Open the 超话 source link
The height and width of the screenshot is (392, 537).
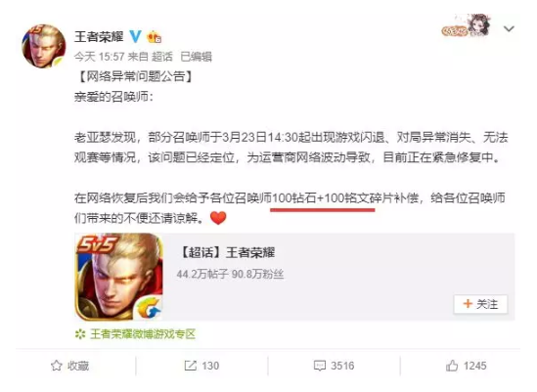coord(162,57)
